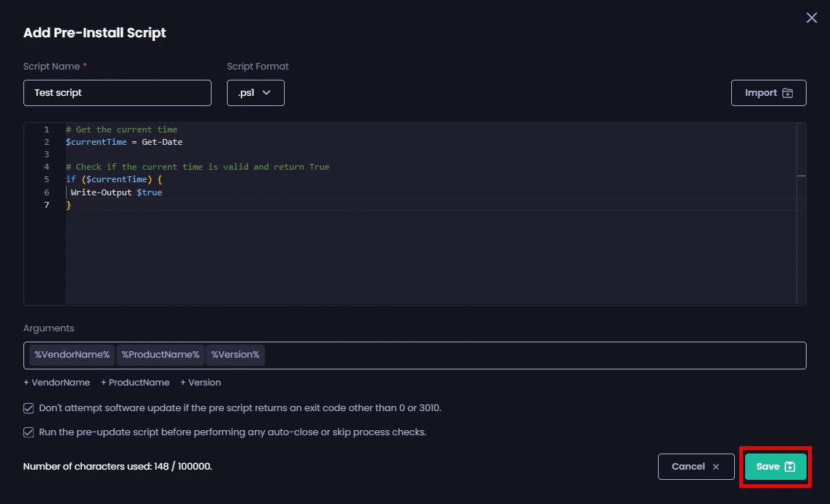Select the %ProductName% argument tag
The height and width of the screenshot is (504, 830).
coord(160,355)
